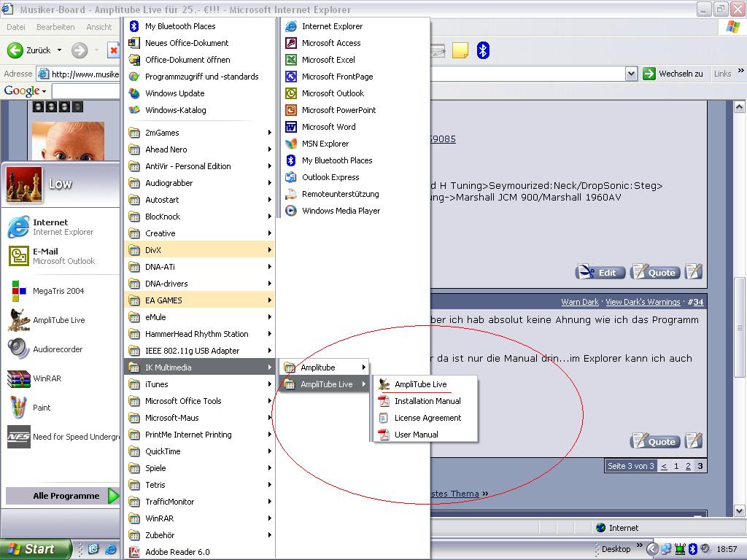Click the Bluetooth icon in the system tray
This screenshot has height=560, width=747.
pos(693,549)
